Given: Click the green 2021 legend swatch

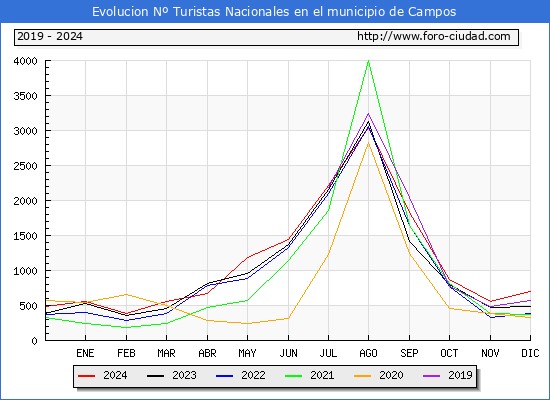Looking at the screenshot, I should coord(294,376).
